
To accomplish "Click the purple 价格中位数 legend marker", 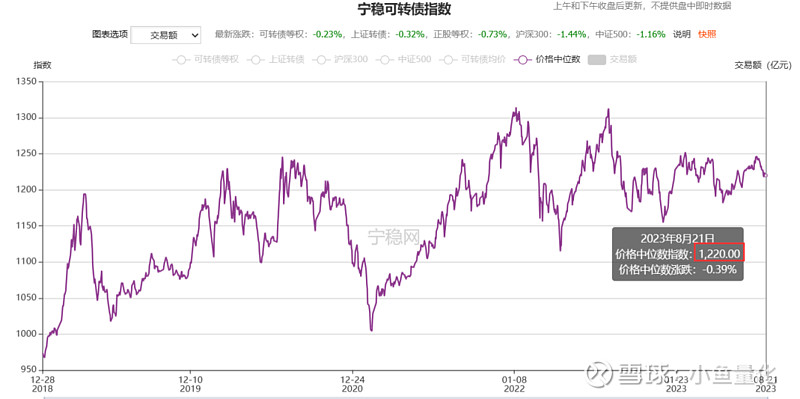I will point(522,60).
